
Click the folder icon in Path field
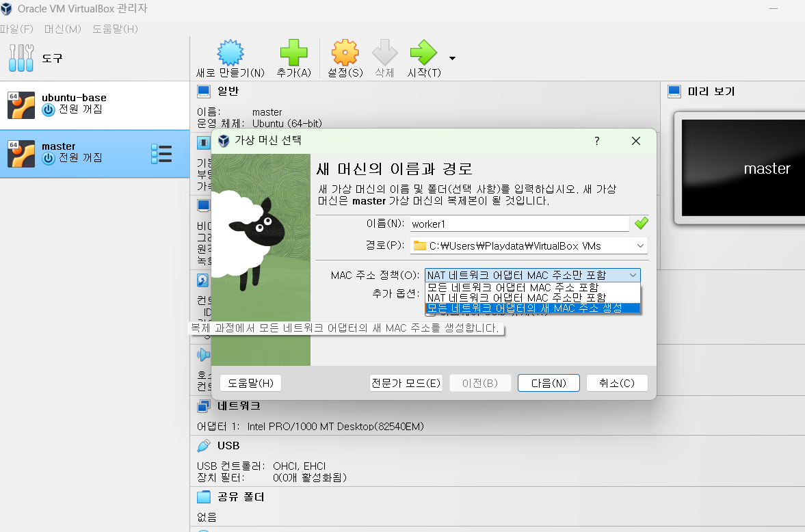419,246
